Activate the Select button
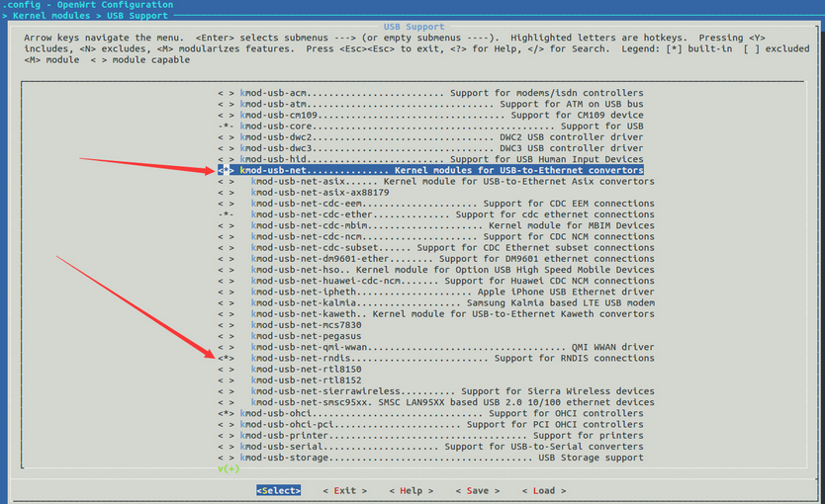This screenshot has height=504, width=825. (278, 490)
